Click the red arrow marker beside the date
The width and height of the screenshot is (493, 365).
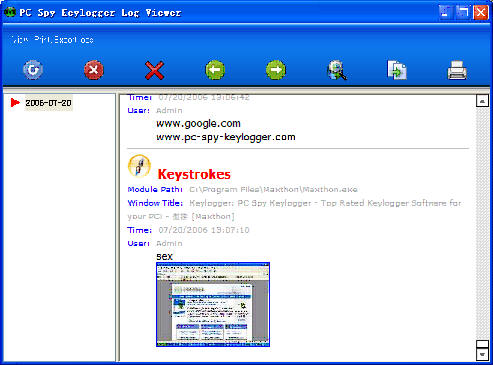coord(15,103)
